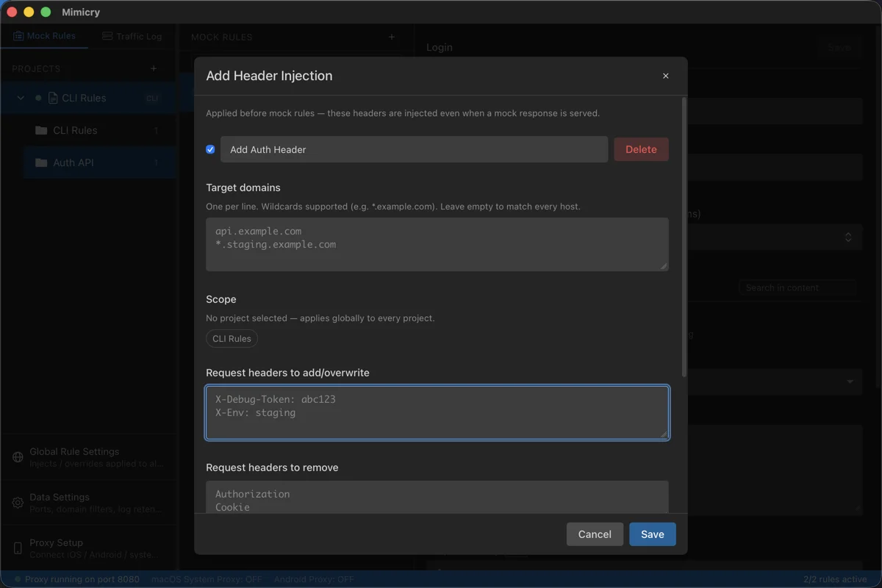
Task: Click the Proxy Setup phone icon
Action: click(18, 548)
